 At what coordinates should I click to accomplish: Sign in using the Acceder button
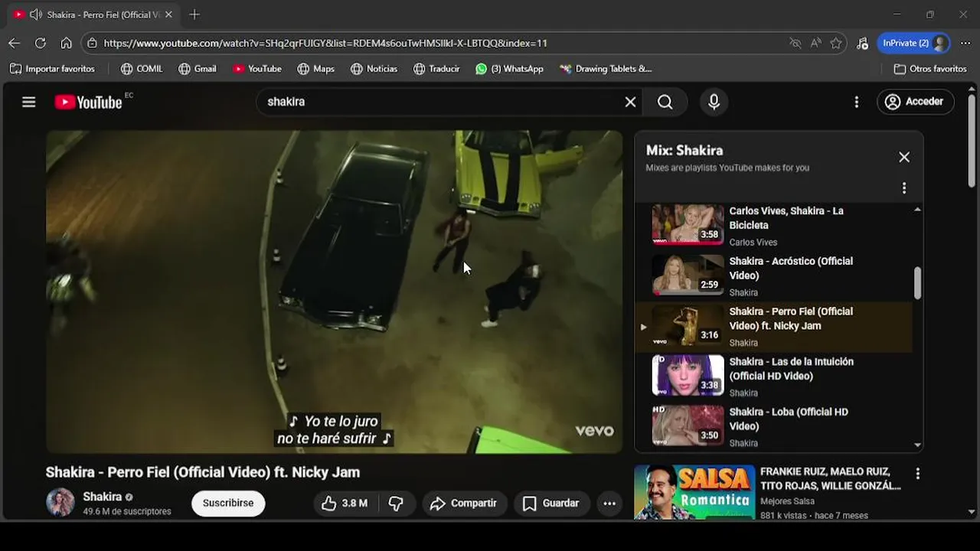(x=915, y=102)
